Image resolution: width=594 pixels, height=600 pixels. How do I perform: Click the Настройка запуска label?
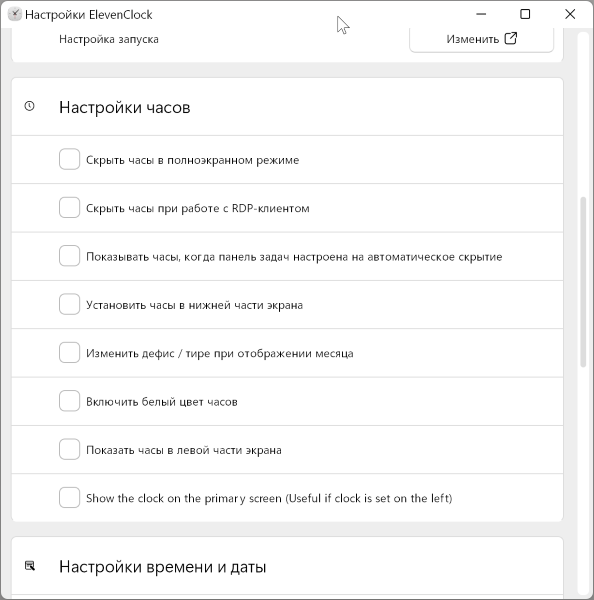click(109, 39)
